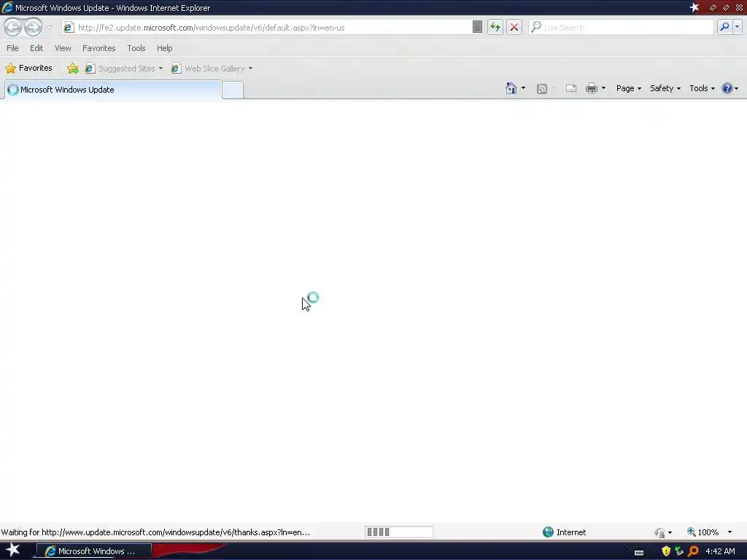Click the loading spinner icon on the tab
This screenshot has width=747, height=560.
pyautogui.click(x=13, y=90)
